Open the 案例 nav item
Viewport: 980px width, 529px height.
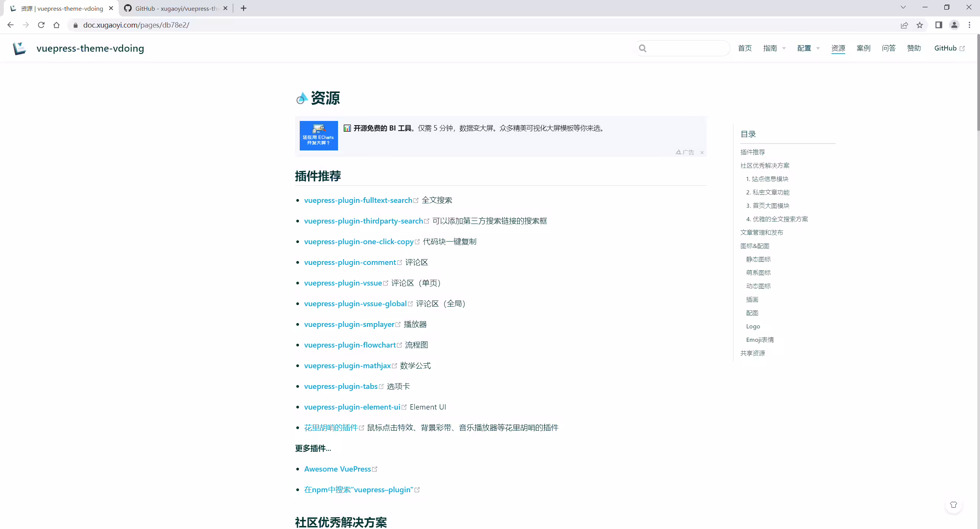pyautogui.click(x=863, y=48)
